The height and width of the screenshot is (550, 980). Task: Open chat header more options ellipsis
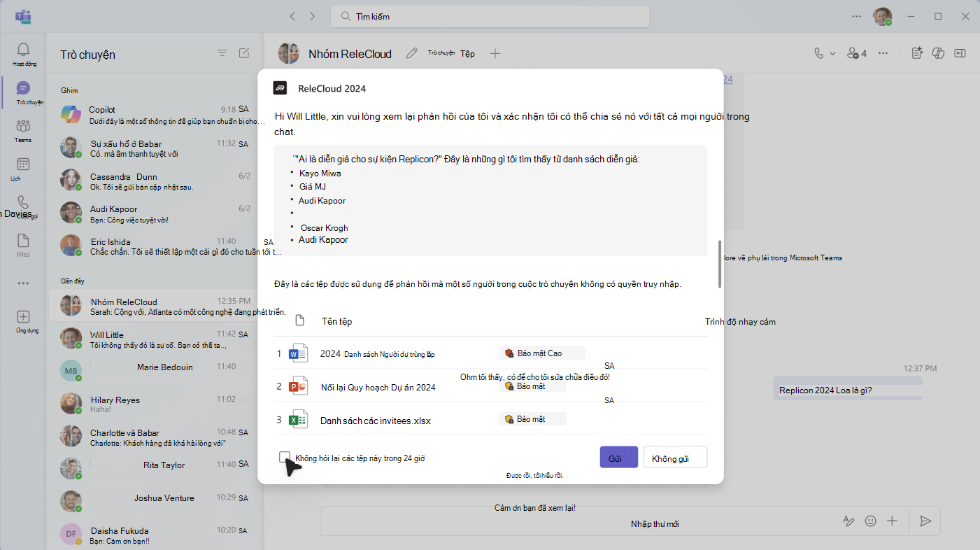[x=883, y=53]
